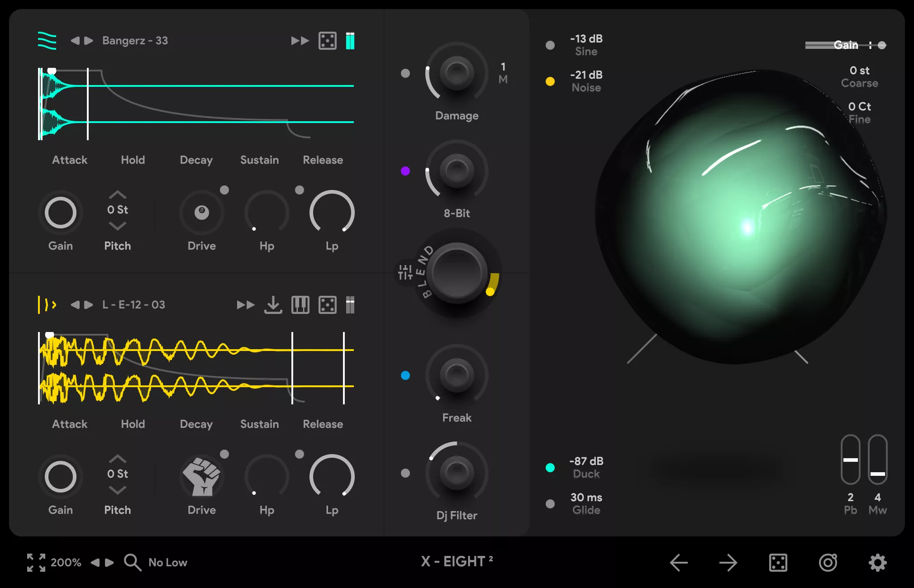Click the download icon on the lower sample
Image resolution: width=914 pixels, height=588 pixels.
(x=273, y=305)
